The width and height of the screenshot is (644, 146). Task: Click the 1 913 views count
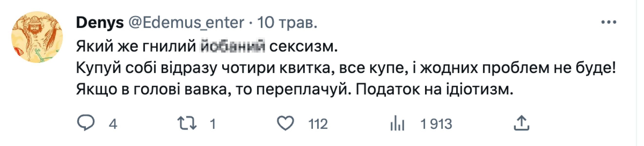coord(436,124)
